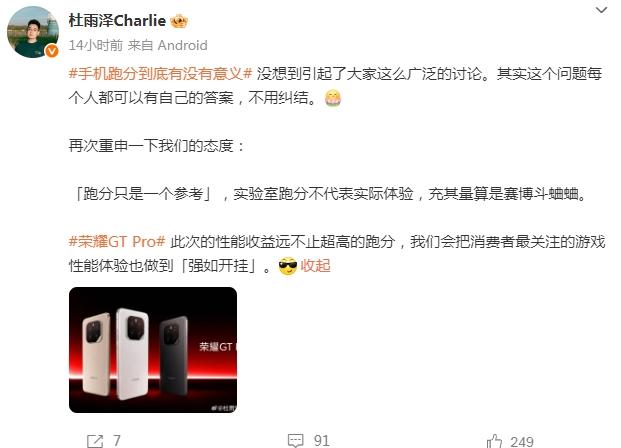621x448 pixels.
Task: Open the post options chevron menu
Action: 601,10
